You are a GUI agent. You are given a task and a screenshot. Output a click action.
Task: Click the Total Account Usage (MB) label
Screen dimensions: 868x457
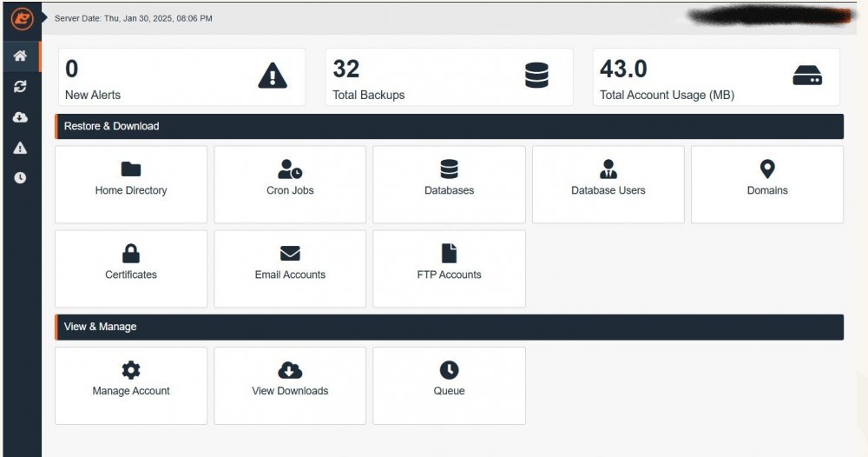[x=667, y=96]
